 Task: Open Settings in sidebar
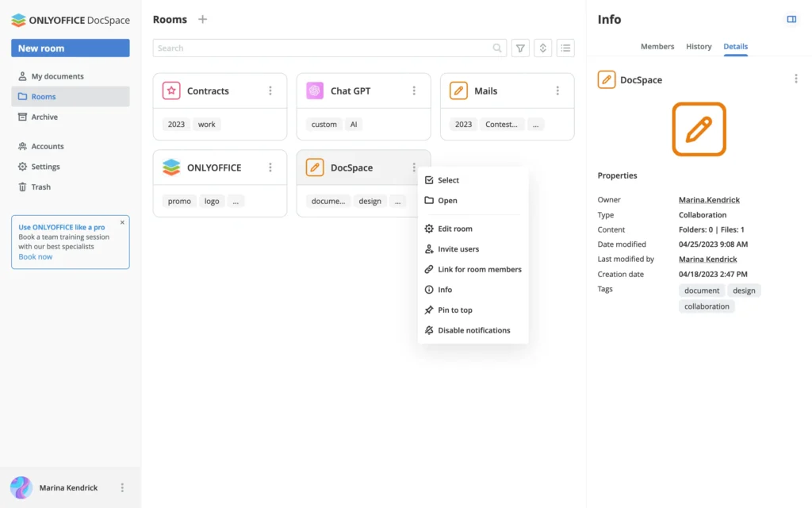coord(71,167)
